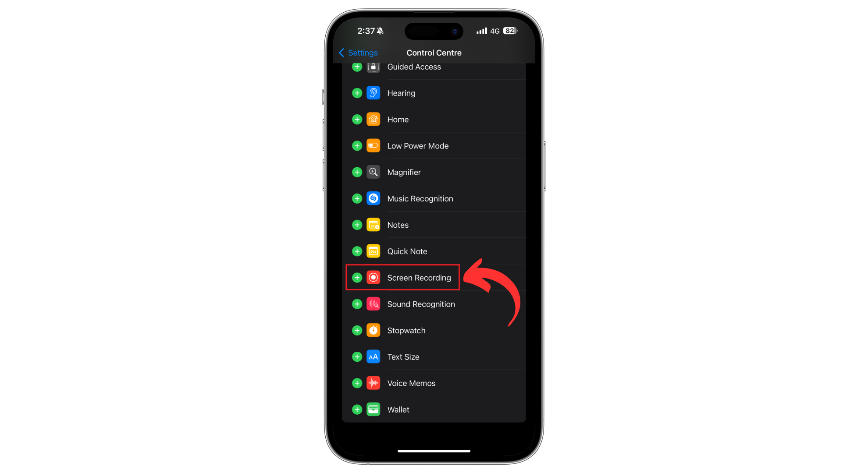Navigate back to Settings menu

(357, 53)
